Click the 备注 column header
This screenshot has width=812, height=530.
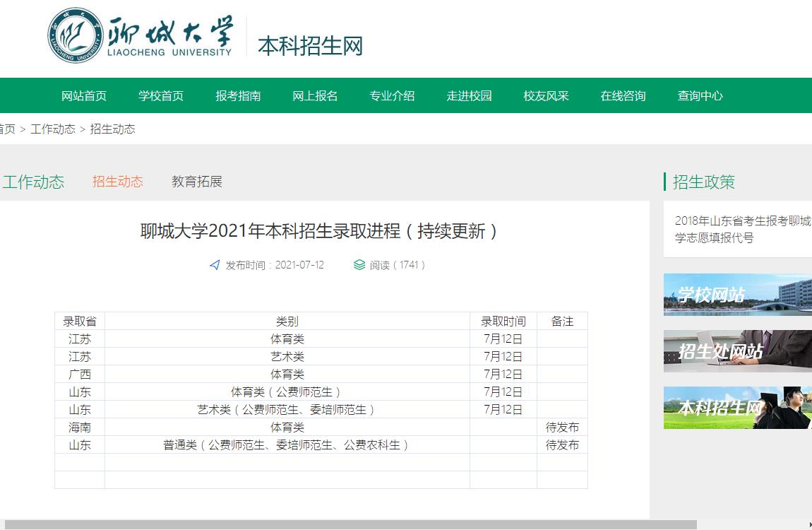pyautogui.click(x=562, y=322)
